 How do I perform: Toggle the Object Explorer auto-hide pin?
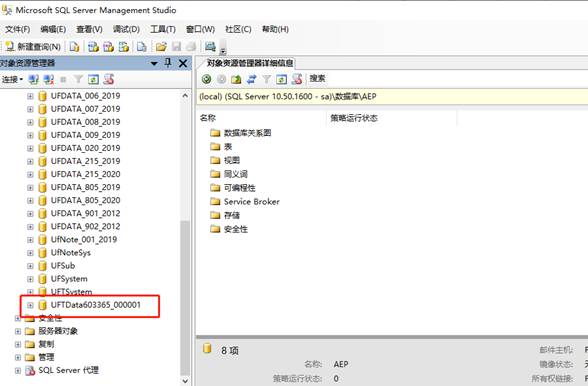[168, 63]
